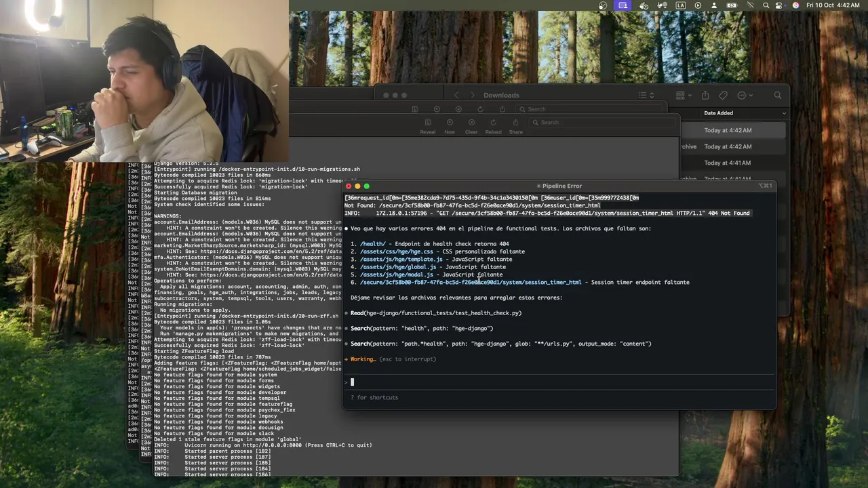This screenshot has height=488, width=868.
Task: Click the yellow minimize button of Pipeline Error
Action: click(357, 186)
